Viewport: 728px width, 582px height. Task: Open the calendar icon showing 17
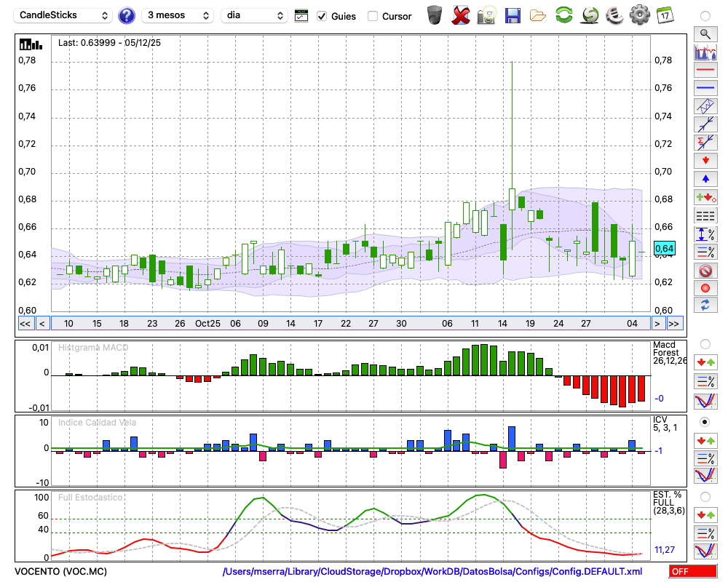click(664, 15)
